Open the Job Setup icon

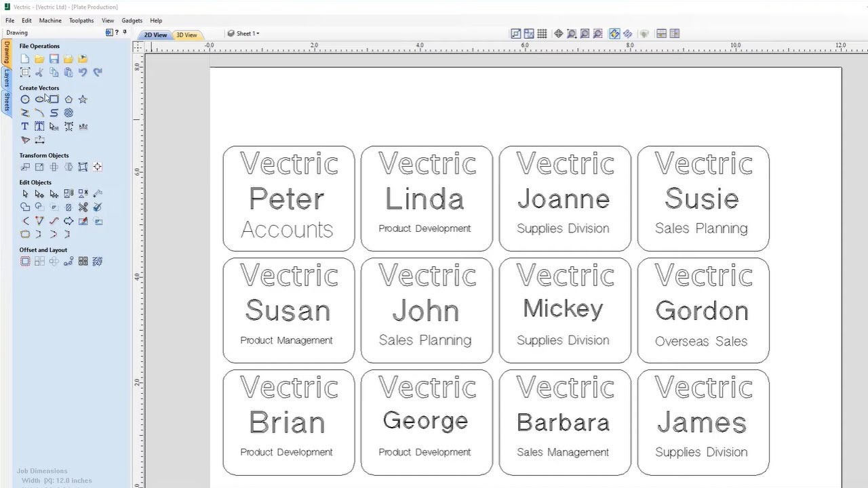pyautogui.click(x=25, y=72)
